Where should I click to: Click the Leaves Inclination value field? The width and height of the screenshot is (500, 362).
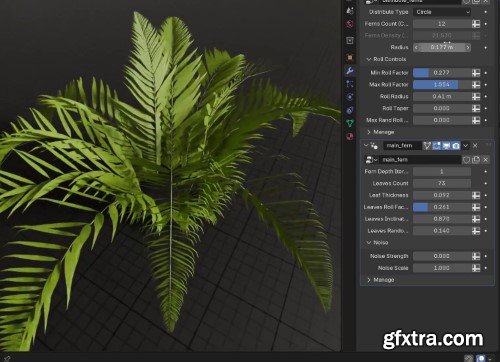(x=442, y=219)
